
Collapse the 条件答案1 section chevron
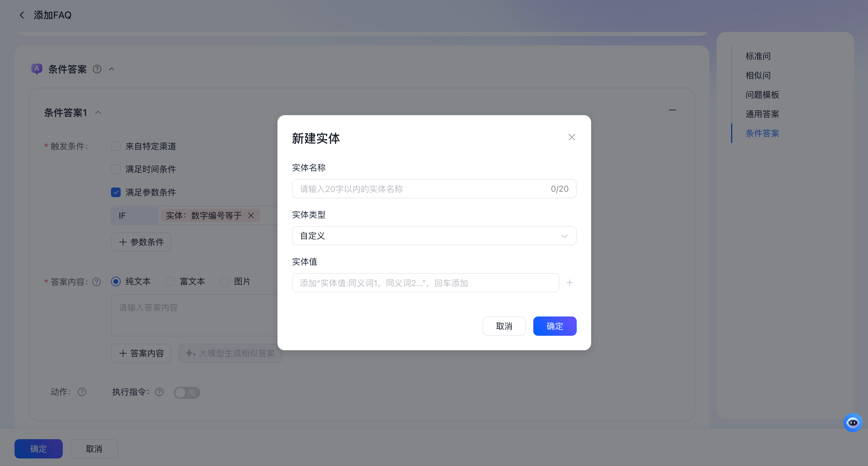pos(98,112)
